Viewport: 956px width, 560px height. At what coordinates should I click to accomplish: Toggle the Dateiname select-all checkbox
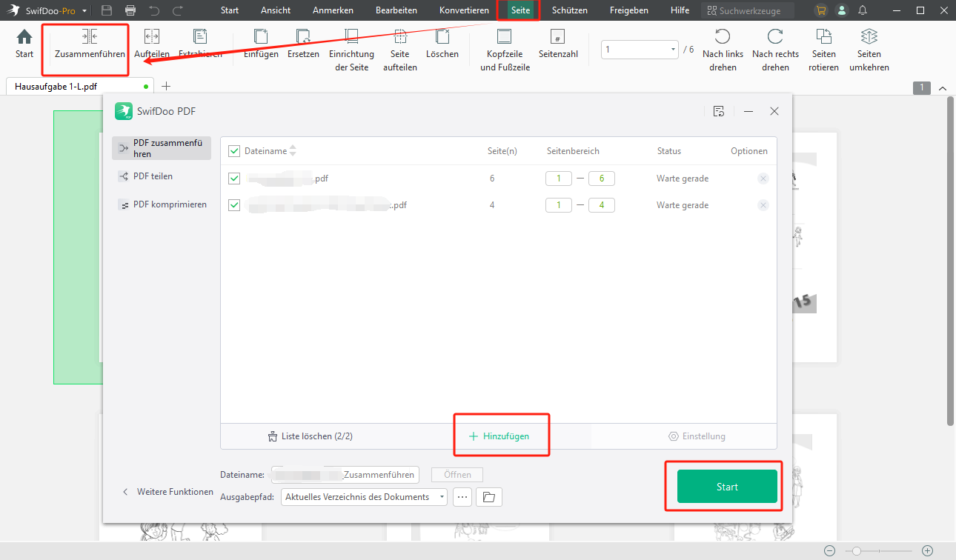pyautogui.click(x=234, y=151)
